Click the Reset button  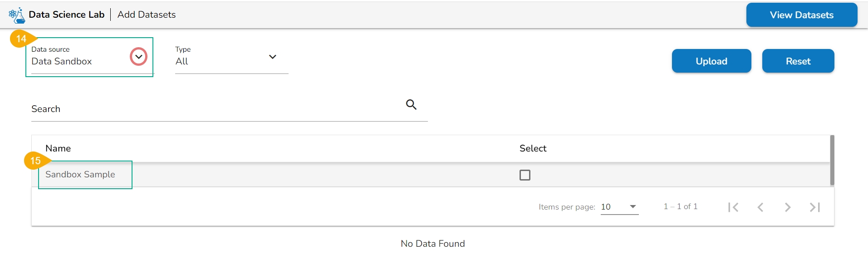pos(798,61)
